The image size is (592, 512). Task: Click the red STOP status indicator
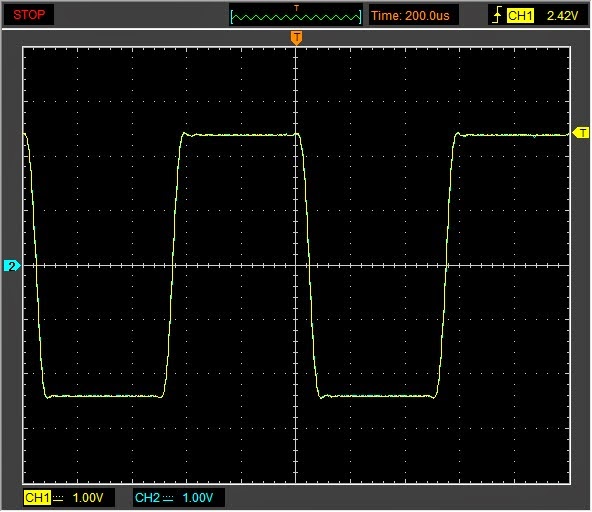pos(29,15)
